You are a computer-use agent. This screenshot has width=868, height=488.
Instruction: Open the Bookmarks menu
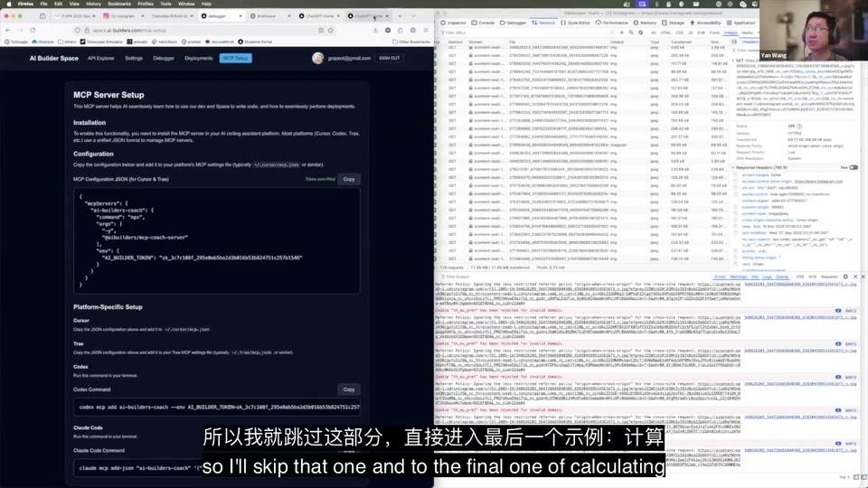[119, 4]
